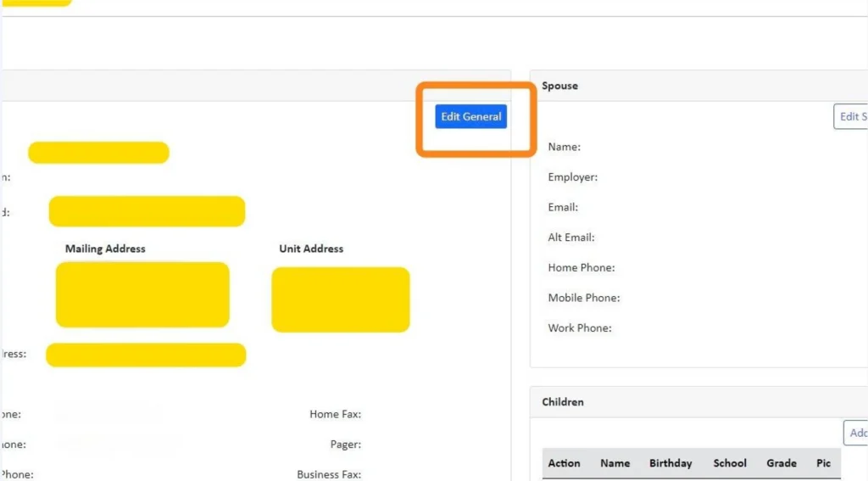Click the Unit Address heading

311,249
